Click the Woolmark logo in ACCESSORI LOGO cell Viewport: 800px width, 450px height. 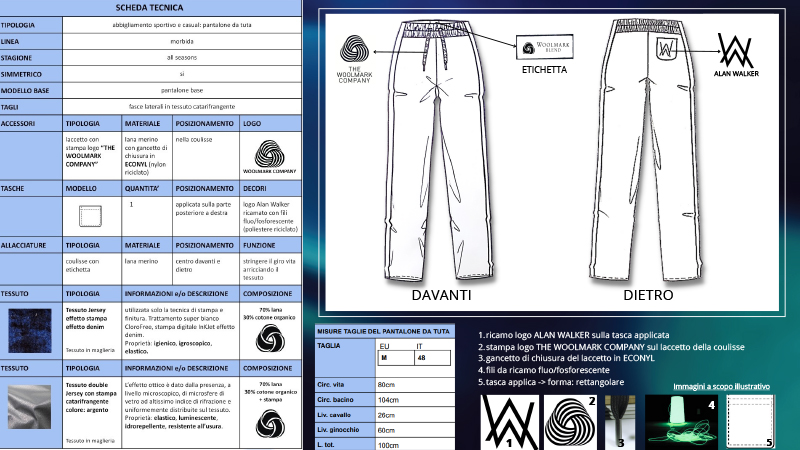tap(269, 156)
